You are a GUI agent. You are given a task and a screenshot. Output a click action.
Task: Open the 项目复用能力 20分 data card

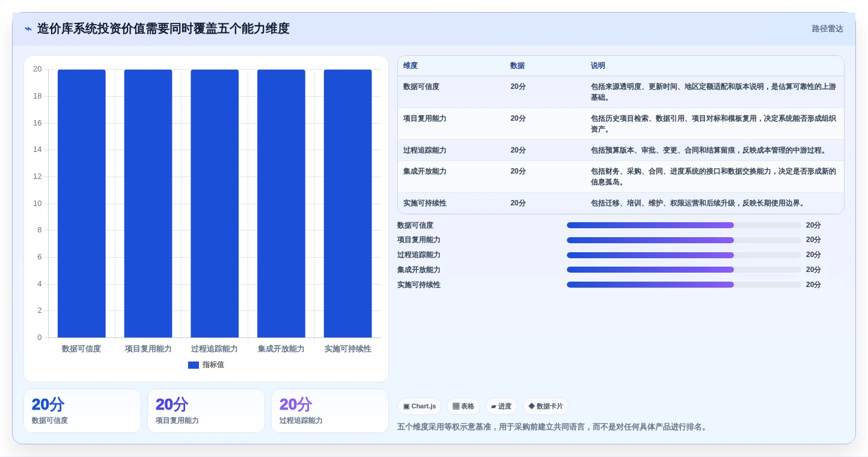click(206, 411)
